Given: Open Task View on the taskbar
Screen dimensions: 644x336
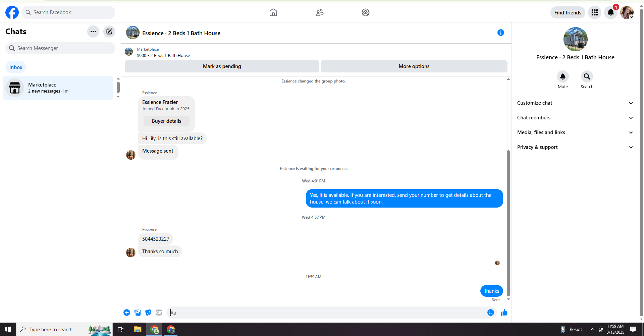Looking at the screenshot, I should (x=121, y=329).
